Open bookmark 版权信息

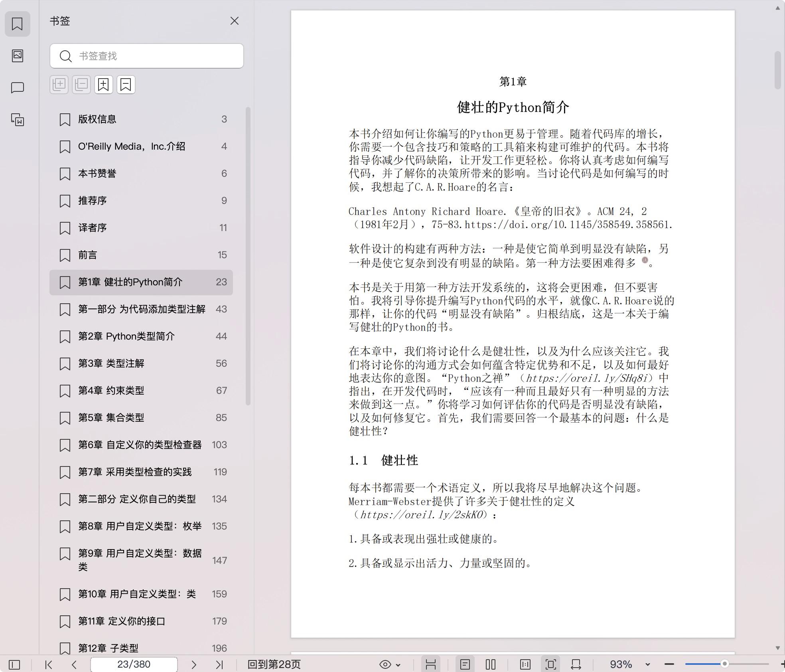[141, 119]
